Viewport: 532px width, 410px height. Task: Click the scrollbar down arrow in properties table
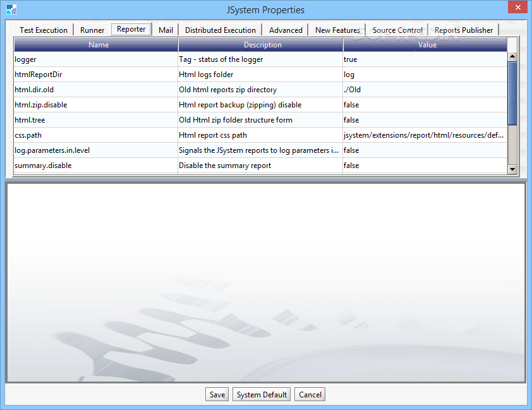[x=512, y=169]
